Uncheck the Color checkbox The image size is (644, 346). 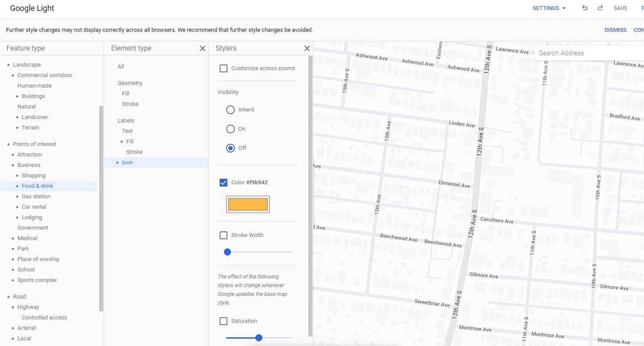point(224,183)
